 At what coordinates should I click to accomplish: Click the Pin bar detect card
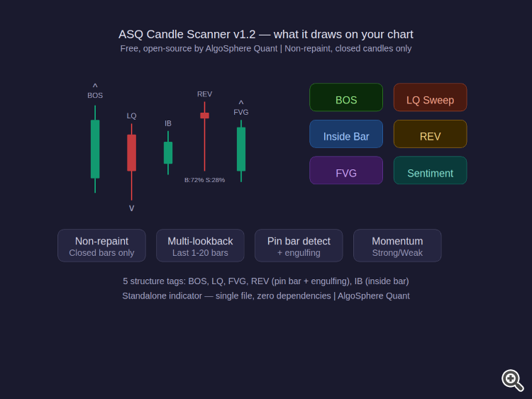pyautogui.click(x=299, y=246)
